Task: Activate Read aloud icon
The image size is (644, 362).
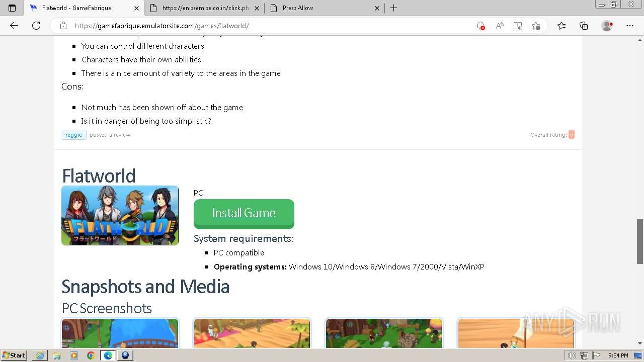Action: click(499, 26)
